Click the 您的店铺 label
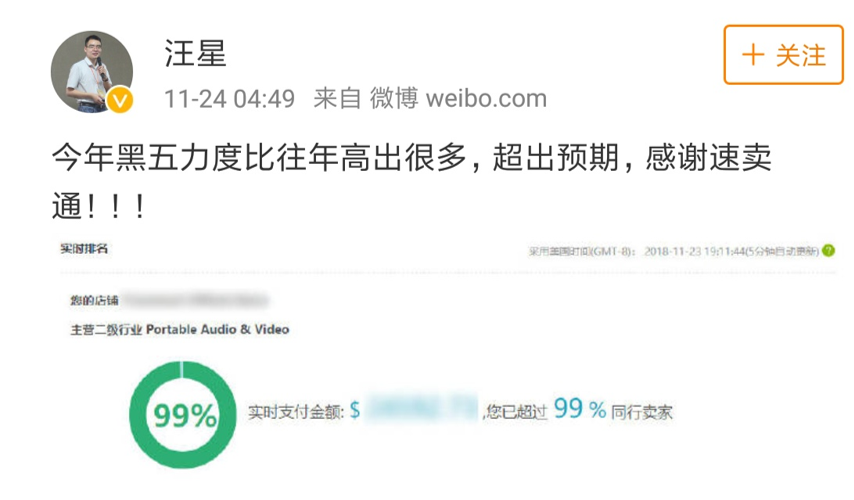Viewport: 854px width, 500px height. pyautogui.click(x=94, y=300)
